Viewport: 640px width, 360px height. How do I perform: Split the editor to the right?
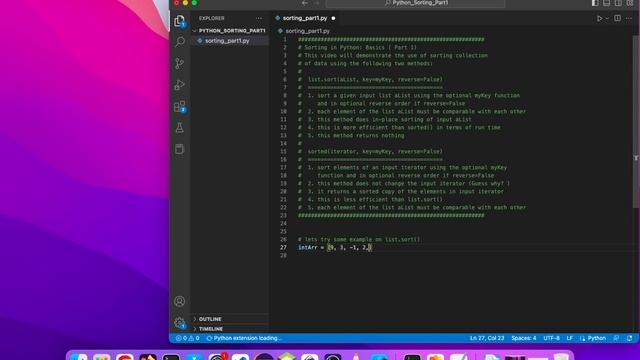(618, 18)
